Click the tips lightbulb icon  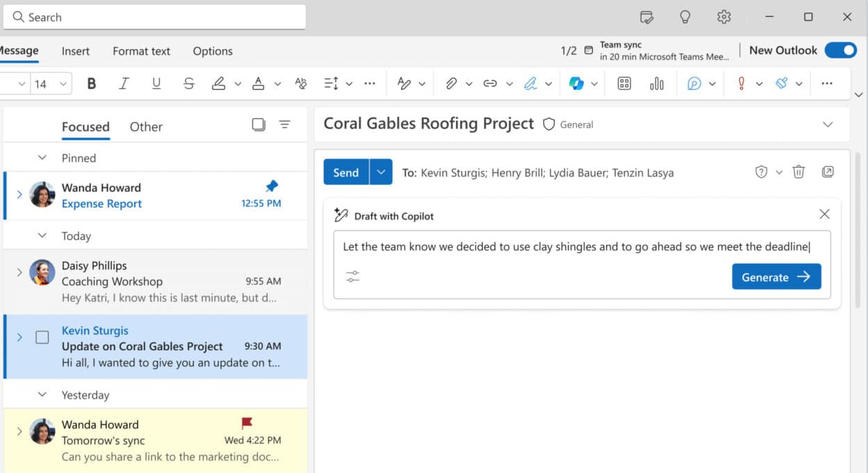click(x=685, y=17)
